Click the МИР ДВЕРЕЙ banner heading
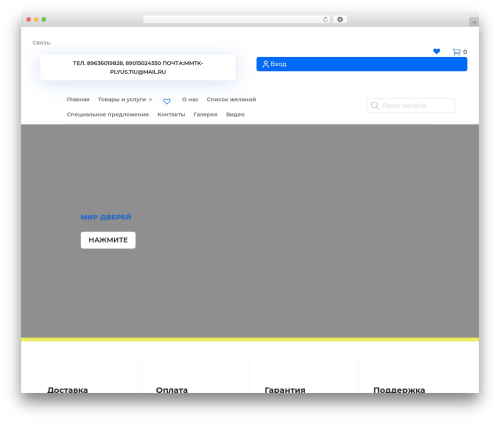Image resolution: width=500 pixels, height=423 pixels. [106, 217]
